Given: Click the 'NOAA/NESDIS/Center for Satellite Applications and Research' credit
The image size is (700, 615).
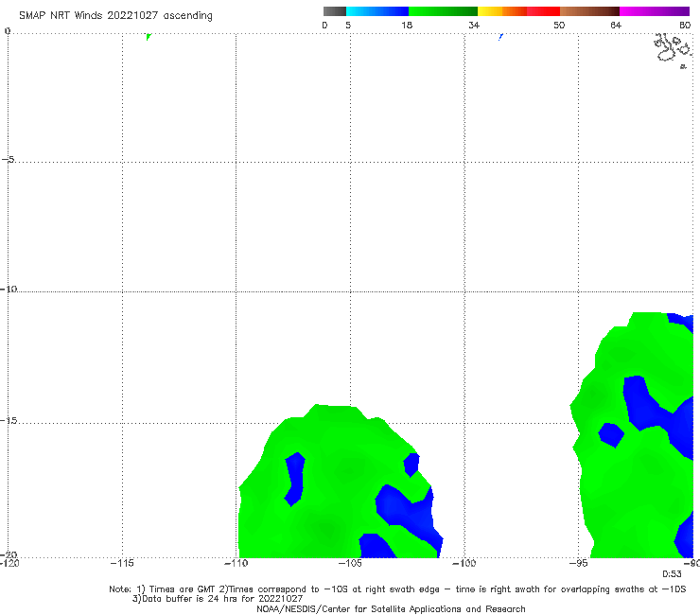Looking at the screenshot, I should click(391, 608).
